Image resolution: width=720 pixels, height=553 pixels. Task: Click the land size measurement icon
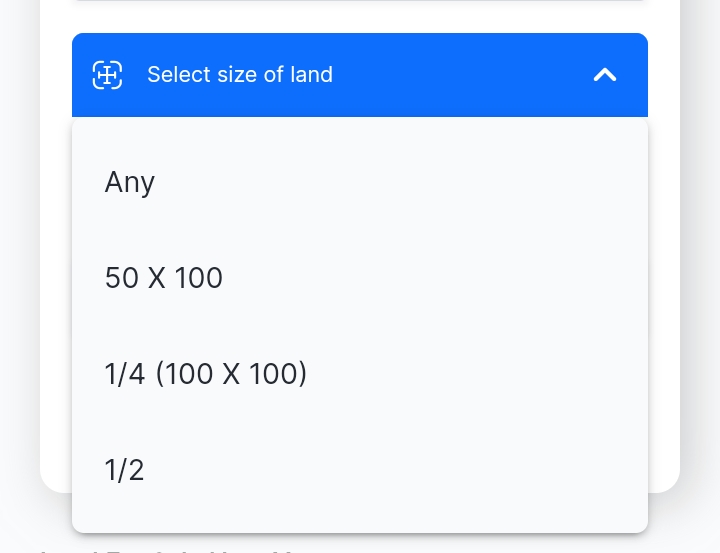(x=107, y=75)
